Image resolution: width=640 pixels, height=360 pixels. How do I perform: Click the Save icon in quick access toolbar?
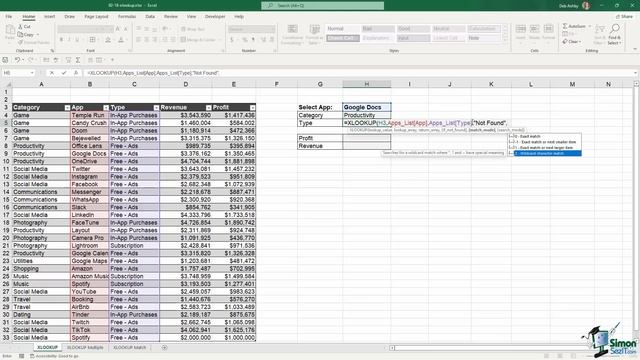pos(5,60)
